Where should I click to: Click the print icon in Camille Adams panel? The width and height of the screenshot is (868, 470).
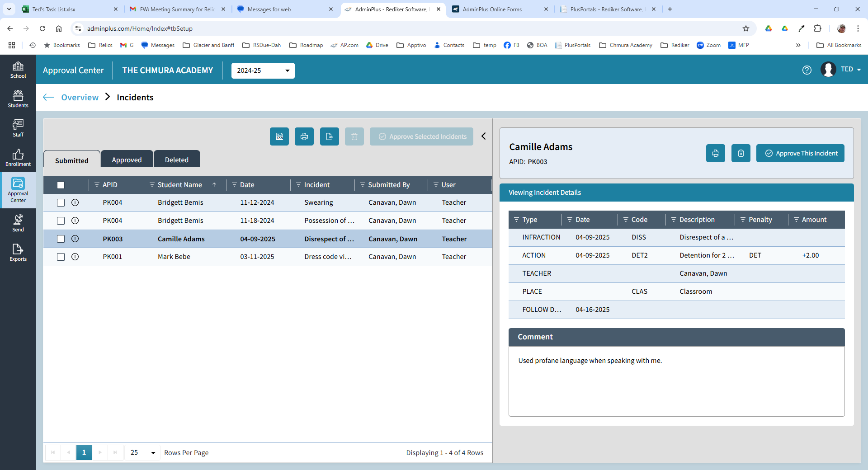715,153
